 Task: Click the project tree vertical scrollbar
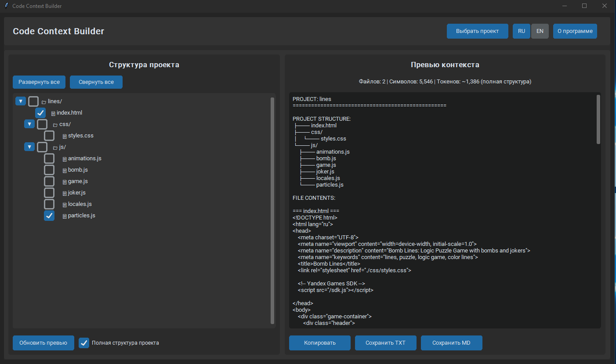272,211
